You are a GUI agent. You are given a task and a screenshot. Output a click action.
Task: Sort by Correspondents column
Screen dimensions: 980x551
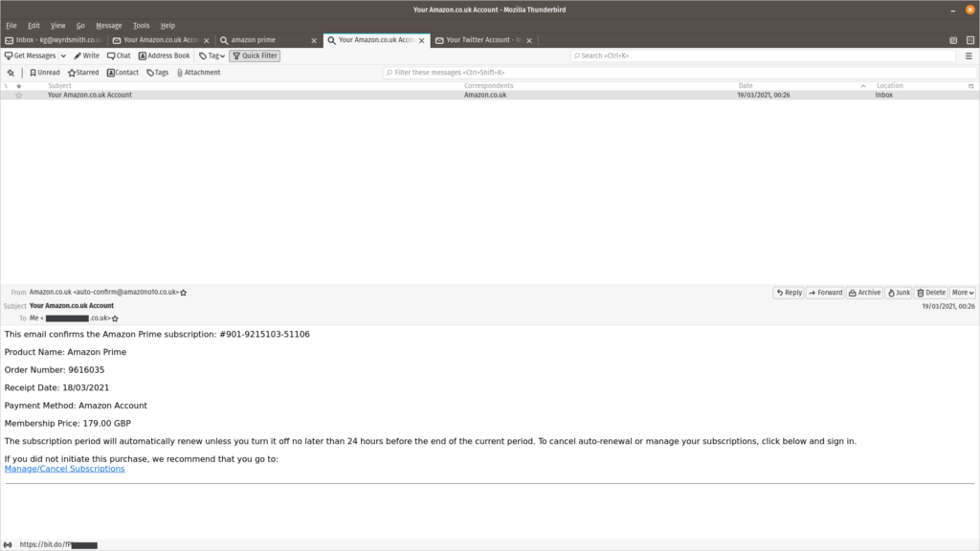[599, 85]
